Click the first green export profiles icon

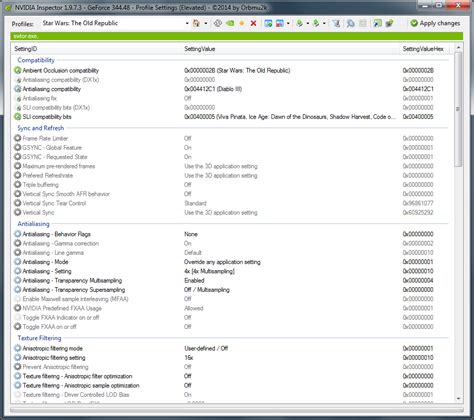point(300,23)
